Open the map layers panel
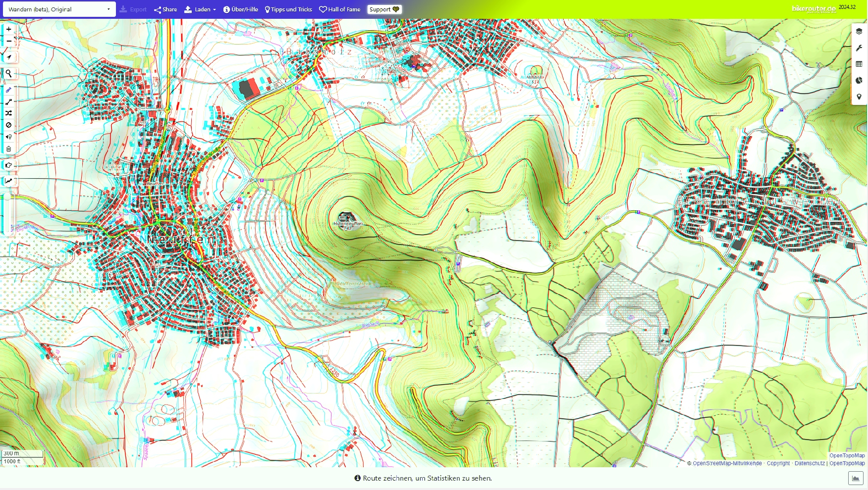Screen dimensions: 868x490 (x=859, y=31)
